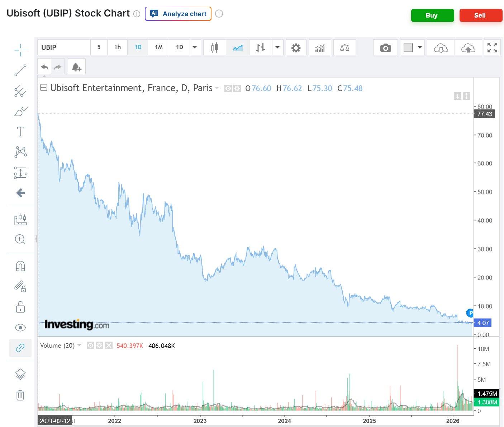Click info icon beside chart title
This screenshot has width=504, height=427.
(x=137, y=14)
